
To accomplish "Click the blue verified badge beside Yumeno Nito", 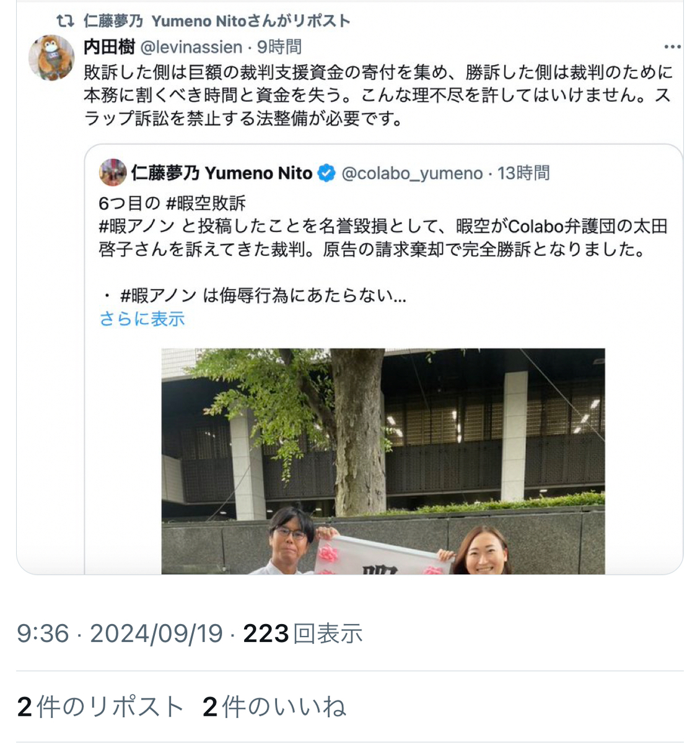I will [x=326, y=173].
